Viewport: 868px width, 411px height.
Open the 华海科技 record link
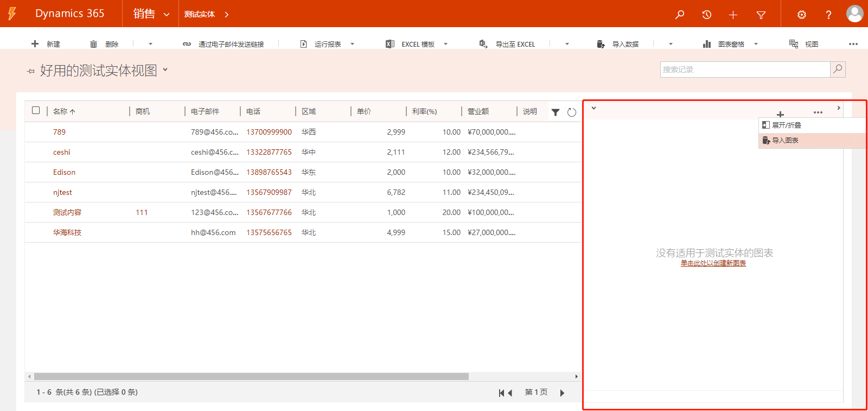point(67,232)
